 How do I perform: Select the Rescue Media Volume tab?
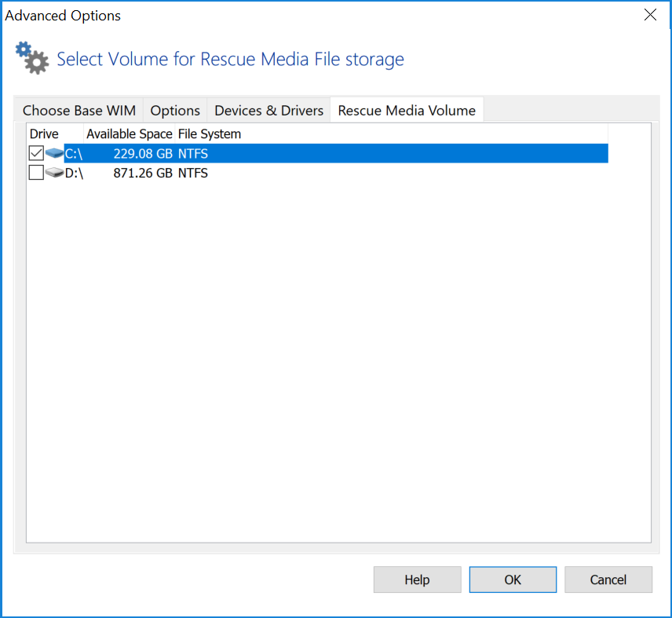407,111
